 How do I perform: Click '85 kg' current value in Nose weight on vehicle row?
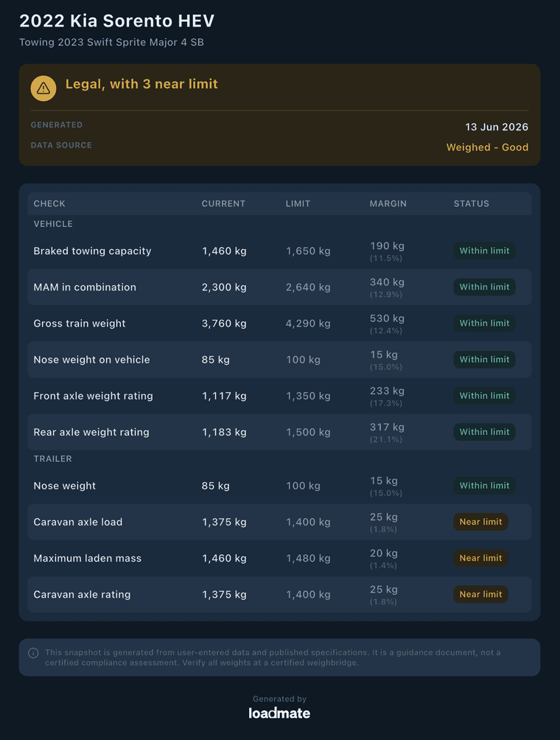click(x=216, y=360)
